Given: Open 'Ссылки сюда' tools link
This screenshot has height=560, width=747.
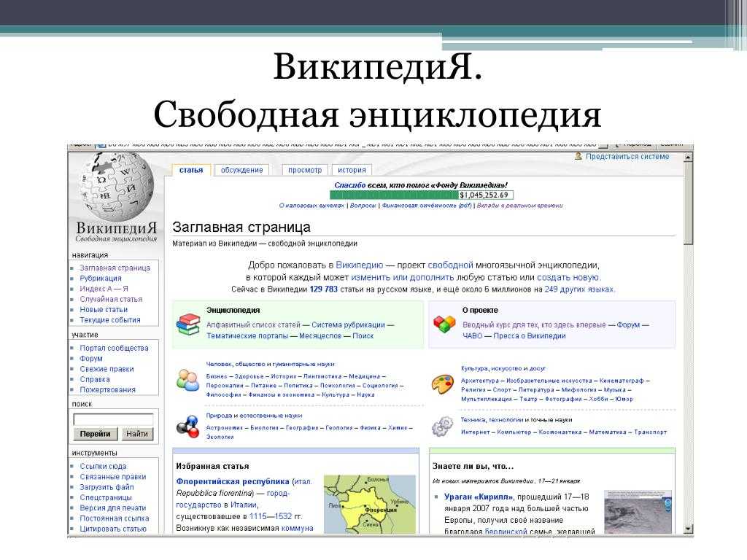Looking at the screenshot, I should pos(103,466).
